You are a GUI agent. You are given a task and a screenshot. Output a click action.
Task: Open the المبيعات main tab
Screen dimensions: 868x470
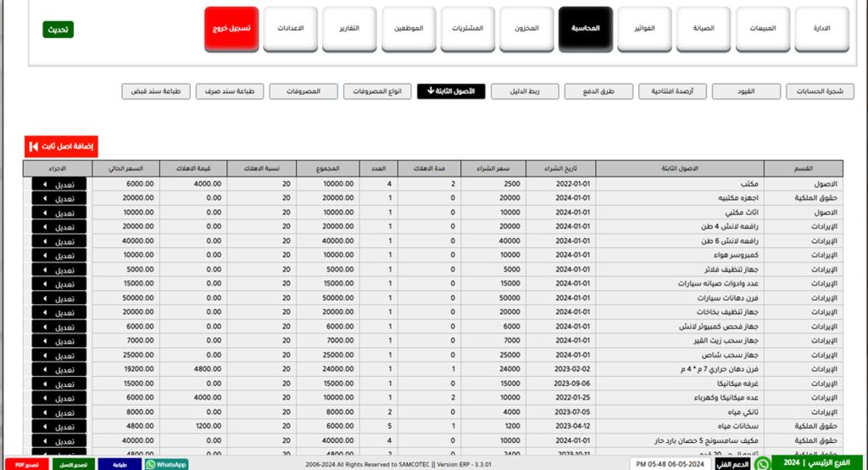(x=762, y=29)
